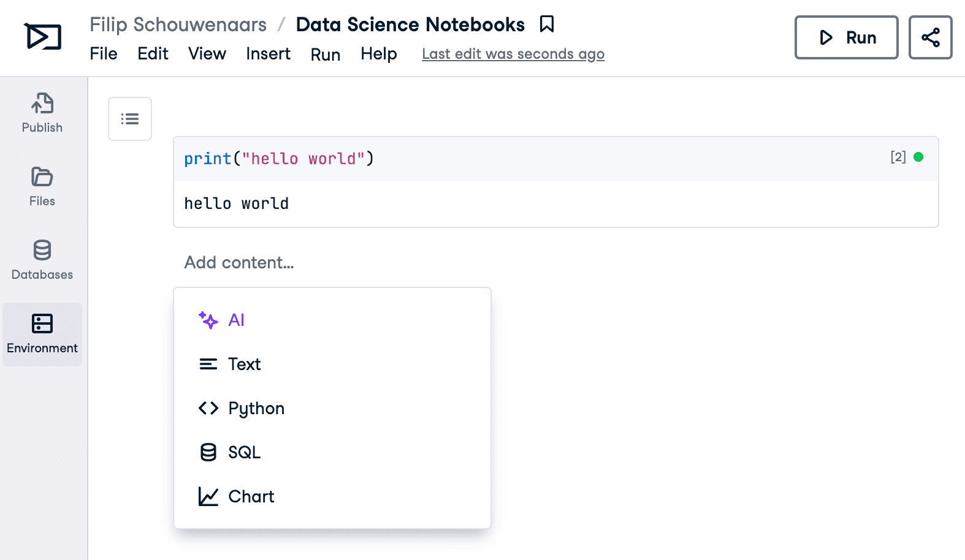965x560 pixels.
Task: Show the Databases sidebar panel
Action: pyautogui.click(x=42, y=260)
